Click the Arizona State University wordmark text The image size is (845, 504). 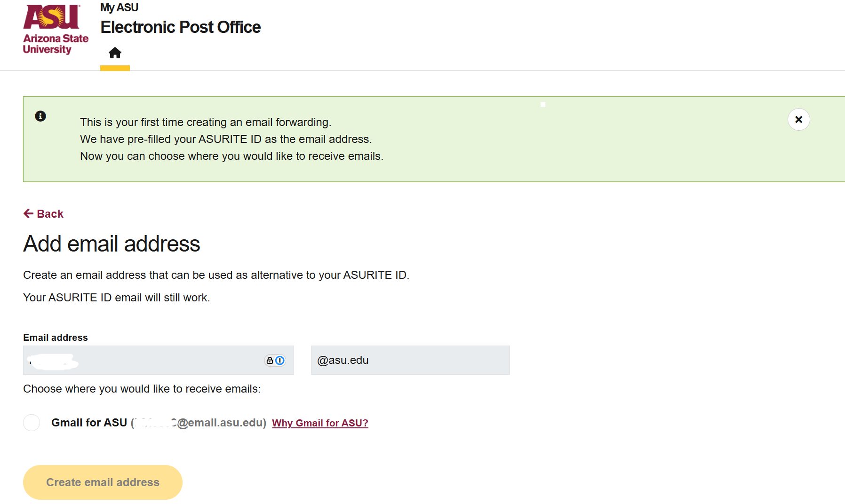56,44
